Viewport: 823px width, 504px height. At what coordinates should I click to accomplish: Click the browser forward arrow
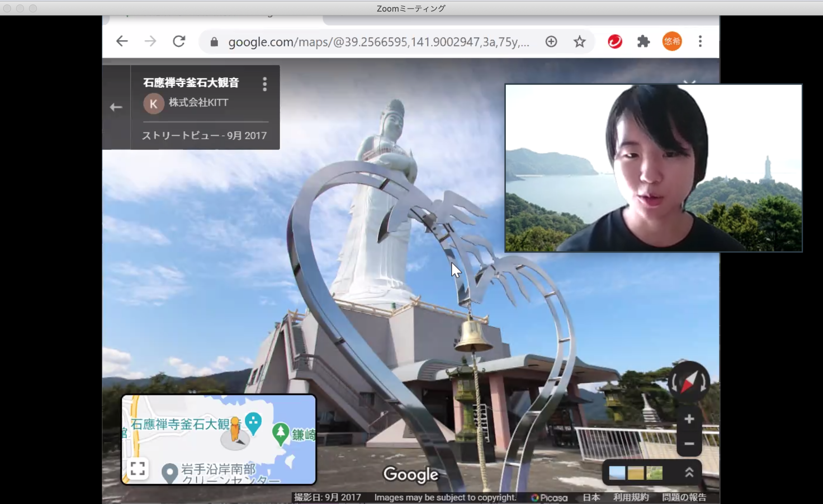click(x=150, y=41)
